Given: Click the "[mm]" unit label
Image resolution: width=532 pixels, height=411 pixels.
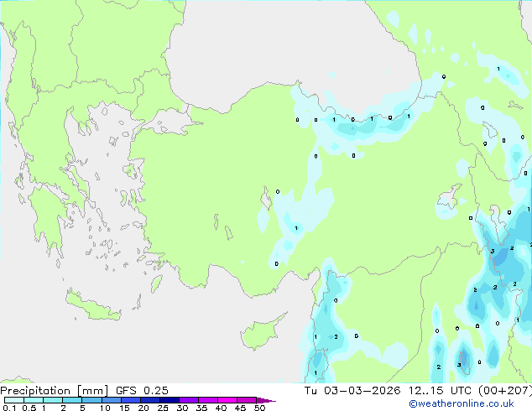Looking at the screenshot, I should pyautogui.click(x=93, y=391).
